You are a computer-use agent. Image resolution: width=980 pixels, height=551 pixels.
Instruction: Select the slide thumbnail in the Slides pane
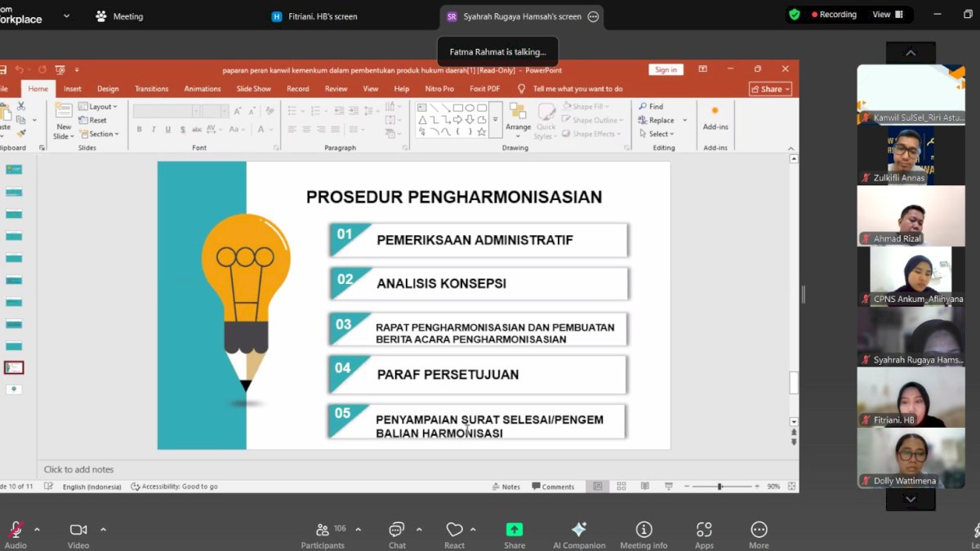[13, 367]
